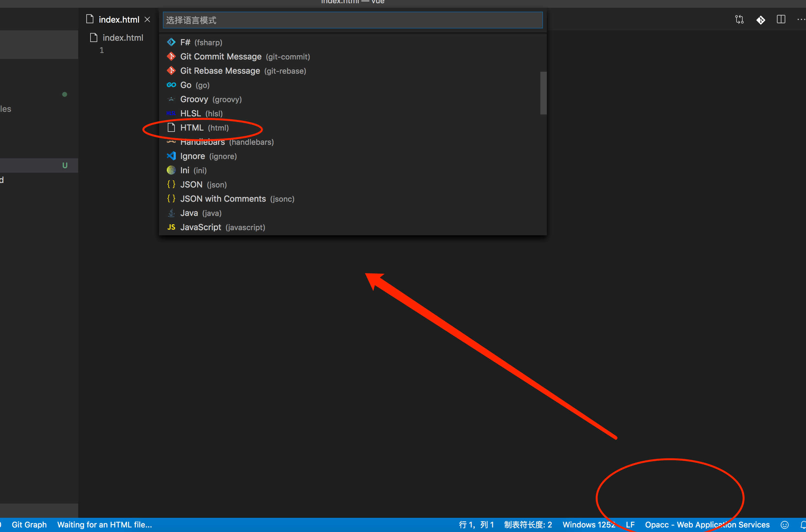This screenshot has height=532, width=806.
Task: Change LF end-of-line sequence
Action: click(630, 525)
